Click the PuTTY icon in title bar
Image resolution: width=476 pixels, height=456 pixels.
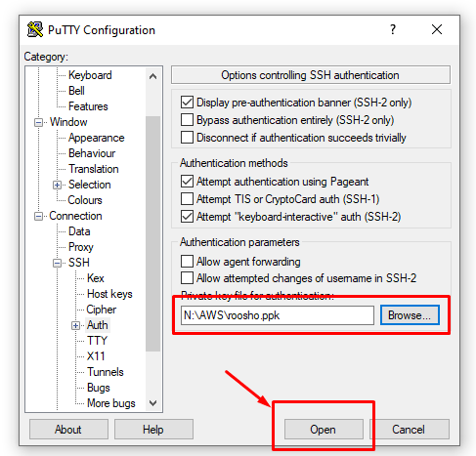click(35, 29)
